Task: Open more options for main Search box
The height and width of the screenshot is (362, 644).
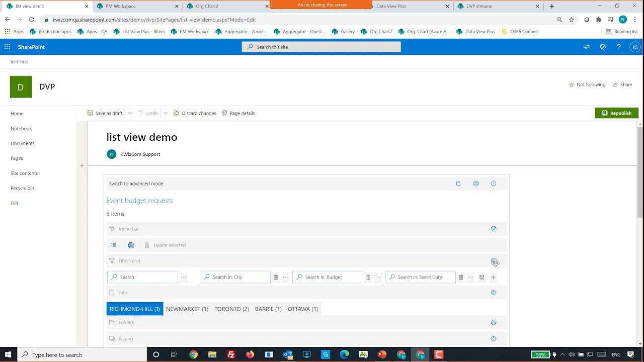Action: (184, 277)
